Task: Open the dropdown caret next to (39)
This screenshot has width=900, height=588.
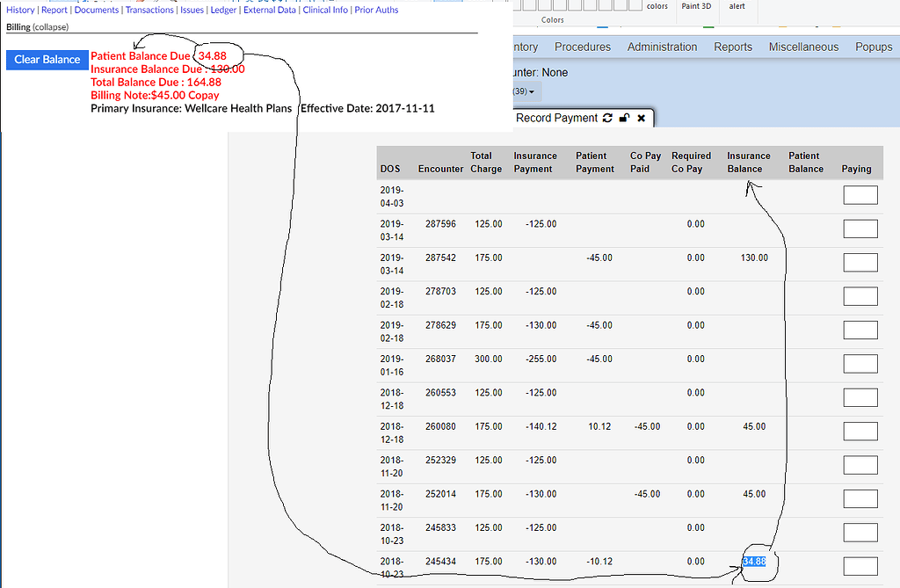Action: [533, 91]
